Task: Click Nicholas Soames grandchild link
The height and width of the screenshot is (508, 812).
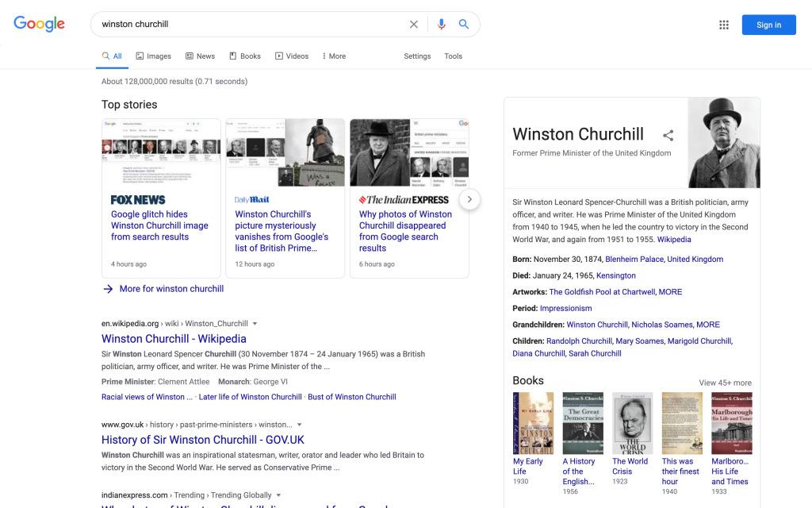Action: (662, 325)
